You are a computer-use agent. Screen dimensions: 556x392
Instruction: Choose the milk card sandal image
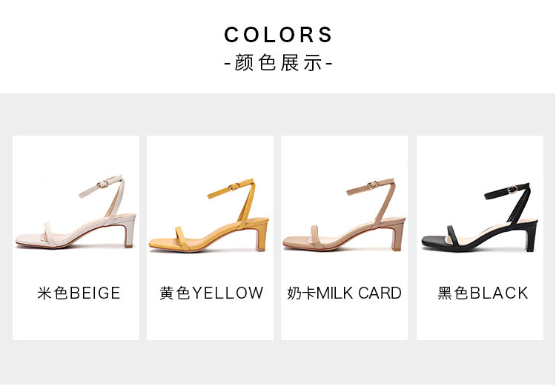pos(344,214)
